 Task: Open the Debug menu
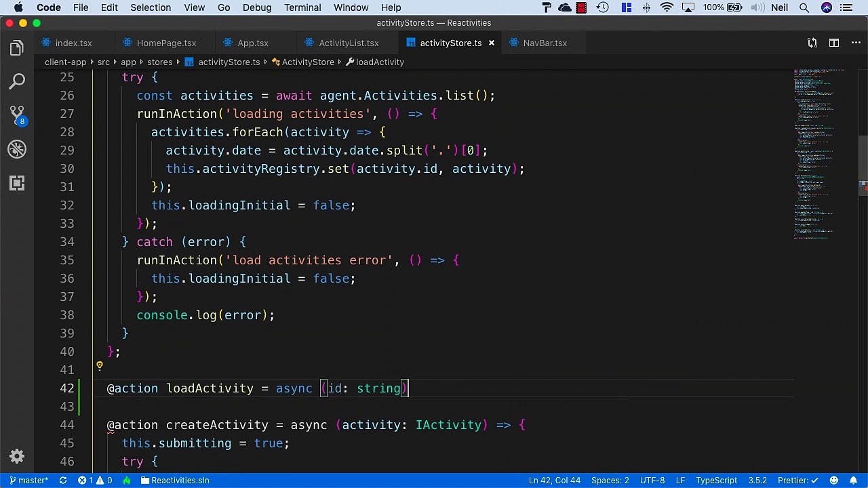257,7
